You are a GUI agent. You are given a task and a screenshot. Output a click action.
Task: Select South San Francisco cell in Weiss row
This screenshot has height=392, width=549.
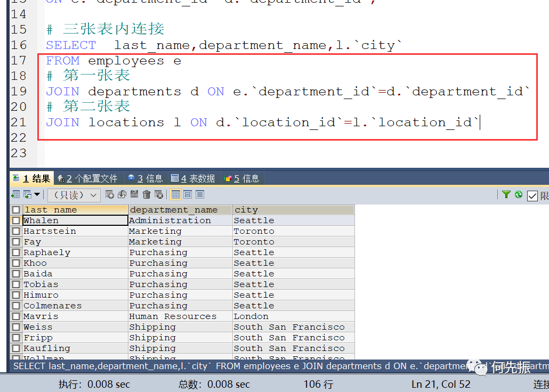pos(293,327)
